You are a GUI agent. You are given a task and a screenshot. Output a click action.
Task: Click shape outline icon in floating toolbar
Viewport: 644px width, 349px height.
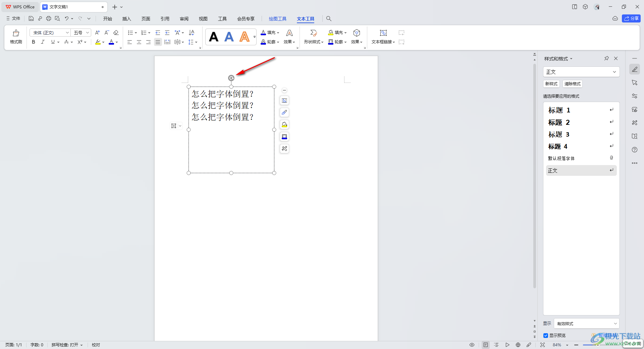point(284,137)
